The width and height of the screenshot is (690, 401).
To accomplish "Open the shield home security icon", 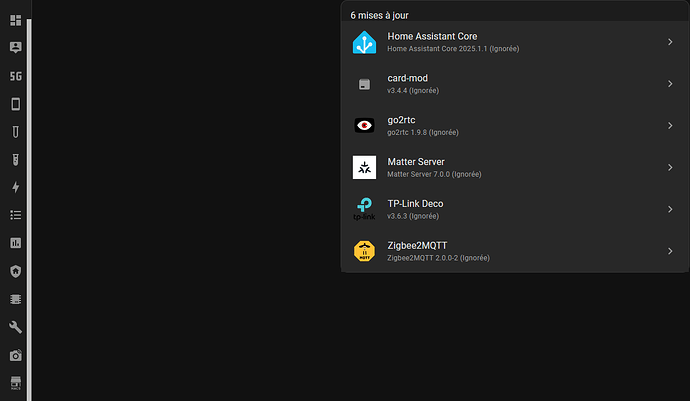I will tap(15, 271).
